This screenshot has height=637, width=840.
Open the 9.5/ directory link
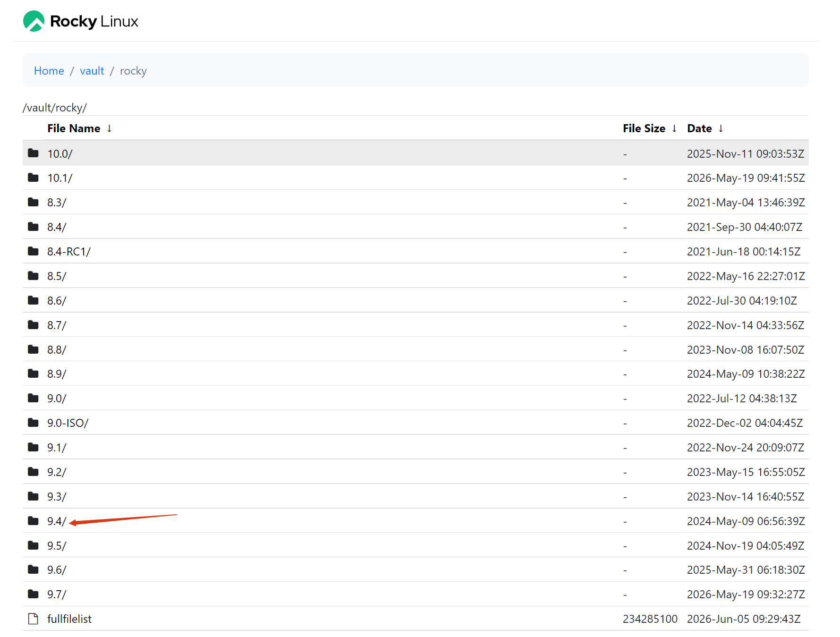[x=57, y=546]
